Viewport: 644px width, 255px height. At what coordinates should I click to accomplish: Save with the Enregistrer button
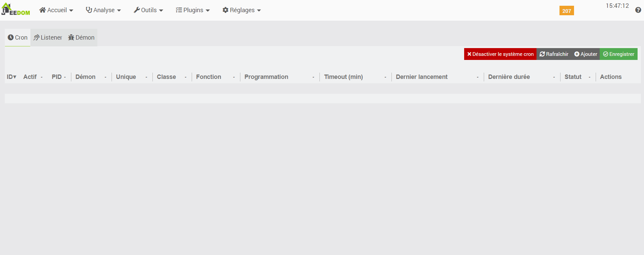pos(618,54)
